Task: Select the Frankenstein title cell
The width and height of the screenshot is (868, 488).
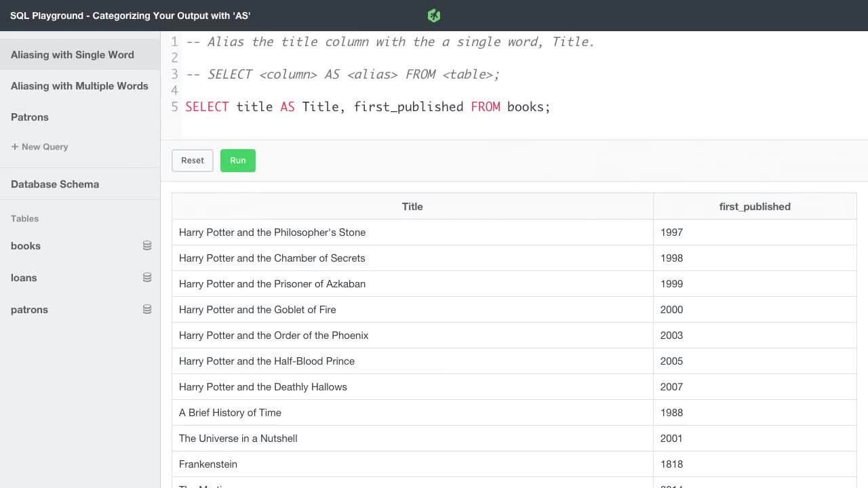Action: (x=412, y=464)
